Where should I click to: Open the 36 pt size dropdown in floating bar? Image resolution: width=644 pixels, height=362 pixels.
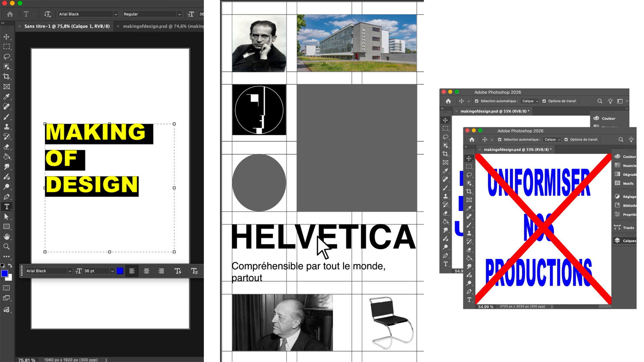[x=112, y=271]
